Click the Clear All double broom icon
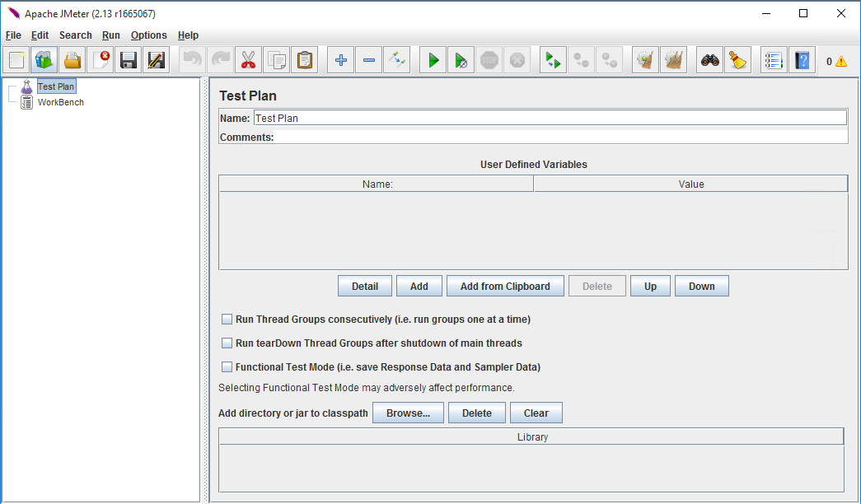This screenshot has height=504, width=861. tap(674, 60)
